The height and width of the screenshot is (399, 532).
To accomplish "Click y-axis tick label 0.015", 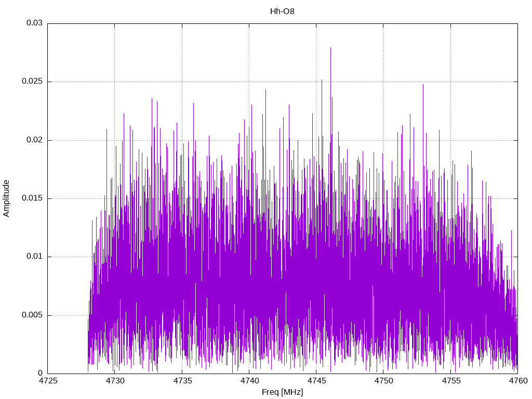I will pos(32,198).
